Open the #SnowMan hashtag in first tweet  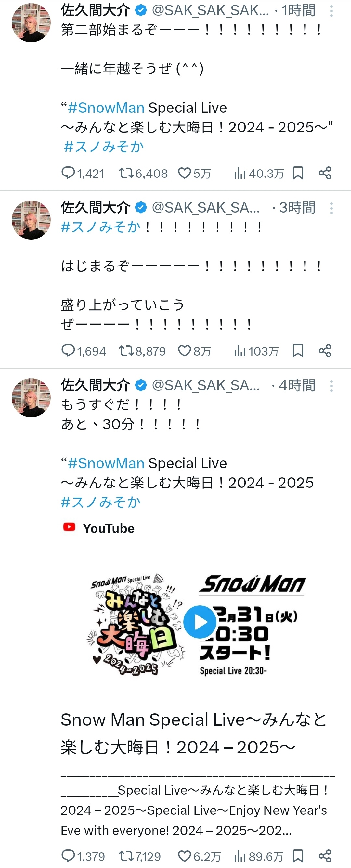coord(106,108)
